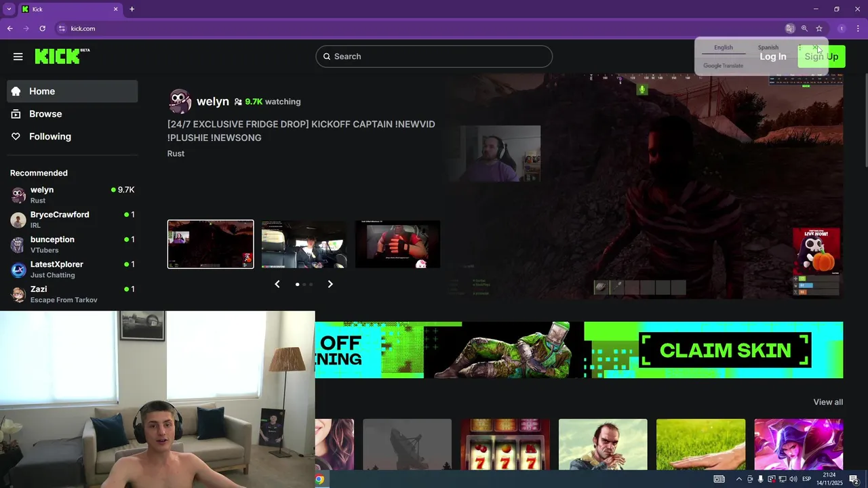
Task: Select the Following menu item
Action: click(73, 136)
